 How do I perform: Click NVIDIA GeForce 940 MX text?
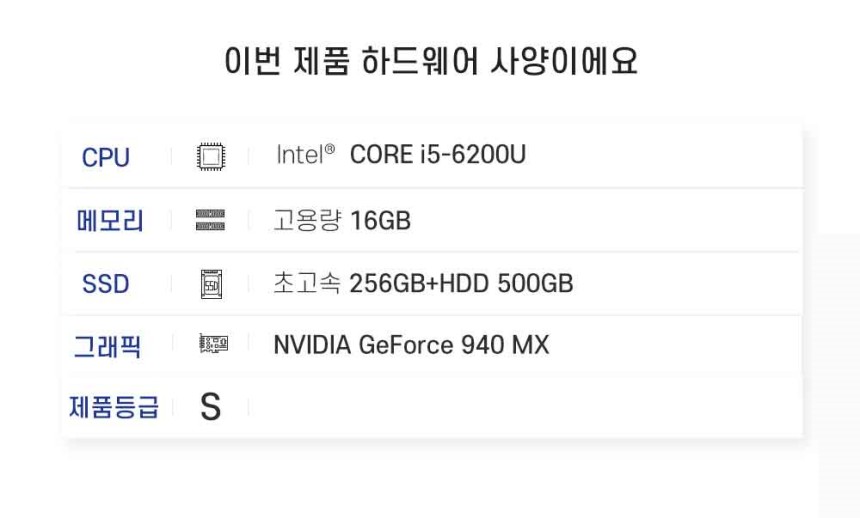(411, 345)
